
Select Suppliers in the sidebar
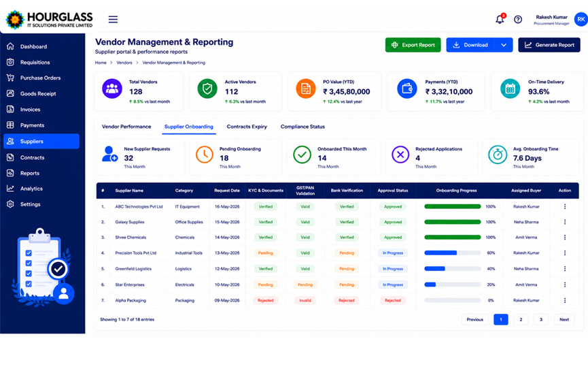tap(41, 142)
